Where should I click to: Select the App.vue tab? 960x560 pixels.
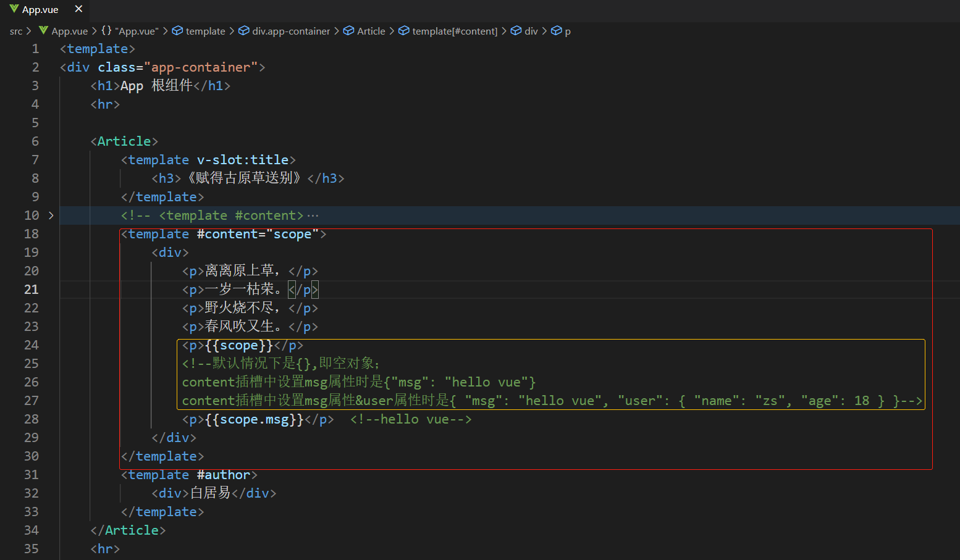(40, 10)
